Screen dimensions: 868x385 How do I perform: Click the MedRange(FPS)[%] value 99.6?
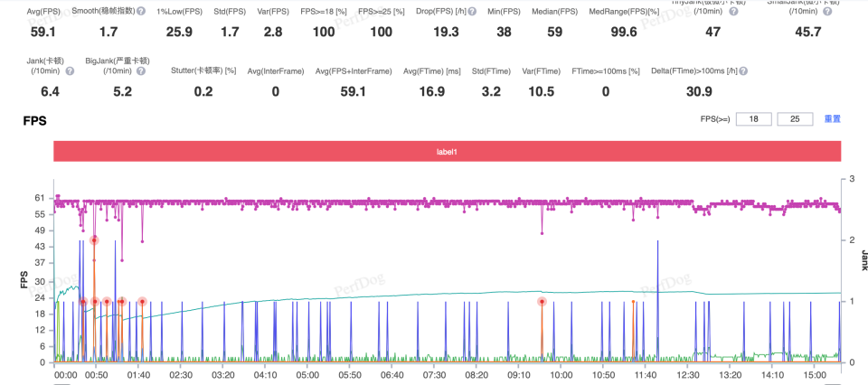point(624,33)
